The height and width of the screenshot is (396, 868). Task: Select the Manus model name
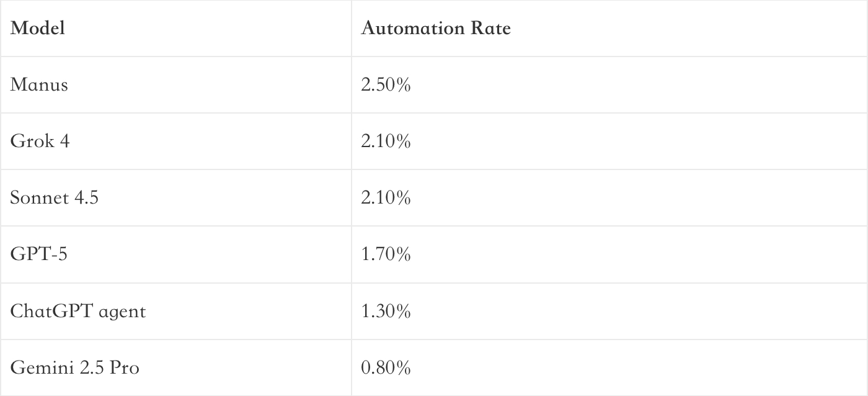39,85
